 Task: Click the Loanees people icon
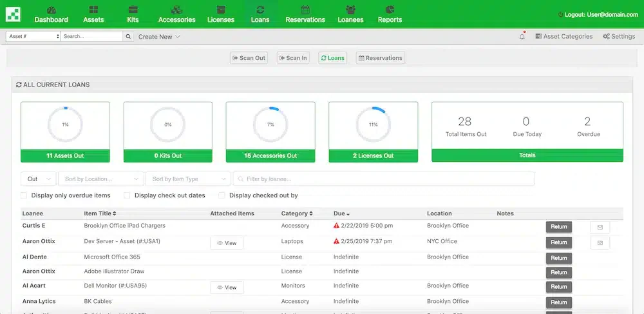coord(350,10)
